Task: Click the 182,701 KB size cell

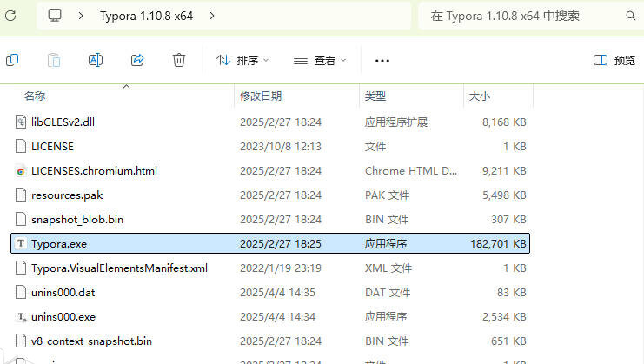Action: coord(498,244)
